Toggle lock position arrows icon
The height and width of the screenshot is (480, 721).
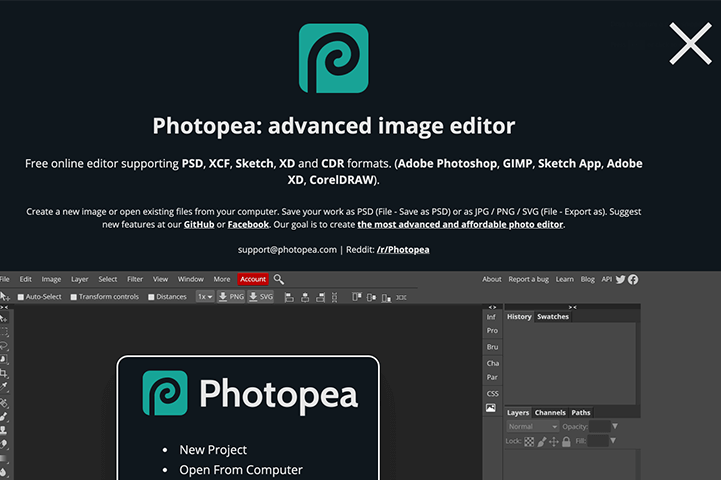[x=554, y=441]
